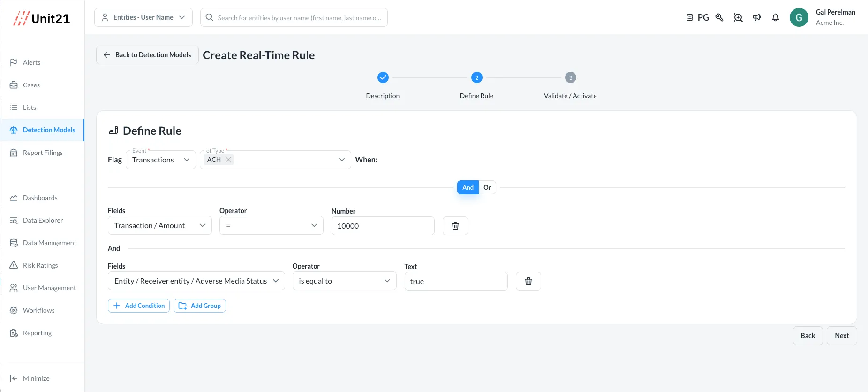Open Data Explorer in the sidebar
Viewport: 868px width, 392px height.
43,220
